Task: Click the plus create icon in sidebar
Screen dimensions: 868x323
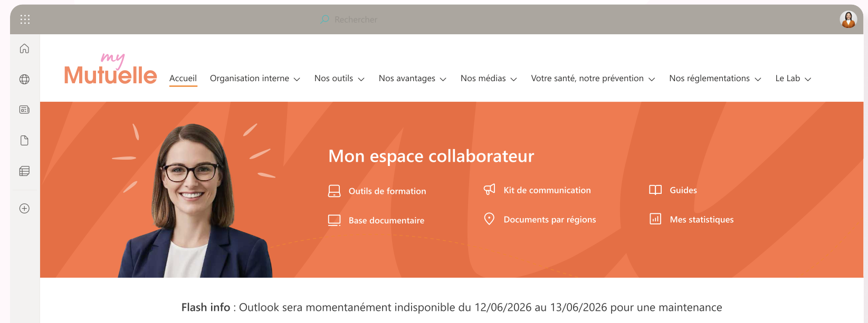Action: 24,208
